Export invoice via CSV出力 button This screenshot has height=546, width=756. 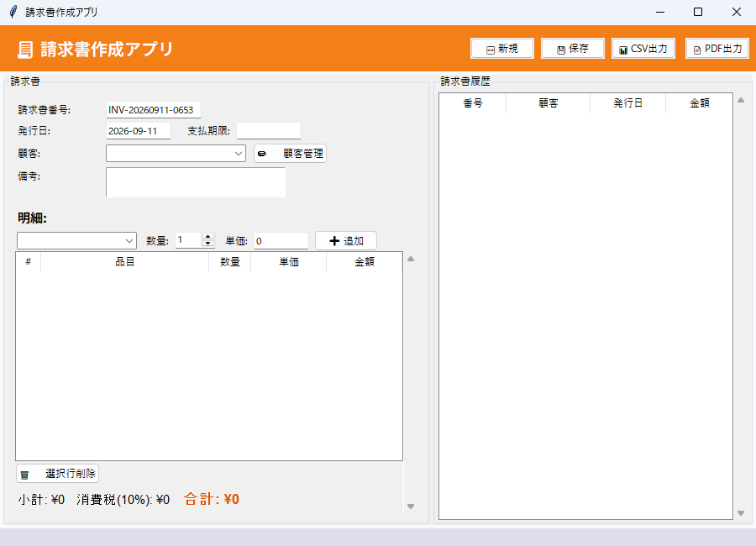click(643, 49)
